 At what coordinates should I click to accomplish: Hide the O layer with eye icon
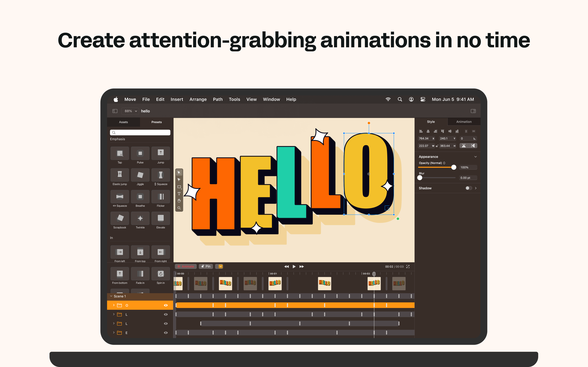click(166, 305)
